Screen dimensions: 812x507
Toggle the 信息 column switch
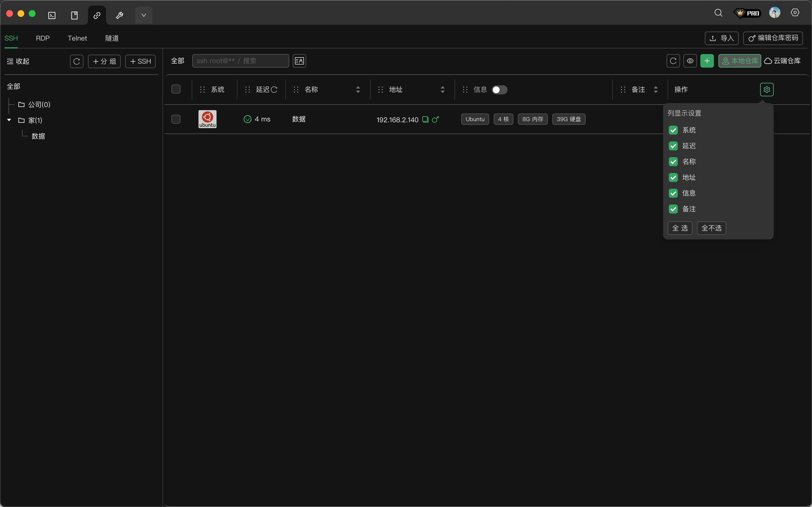point(499,90)
